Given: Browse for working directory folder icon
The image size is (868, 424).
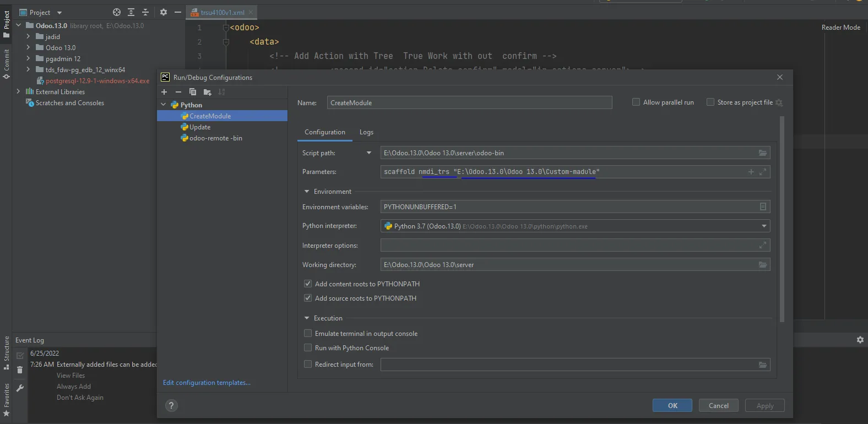Looking at the screenshot, I should click(x=763, y=265).
